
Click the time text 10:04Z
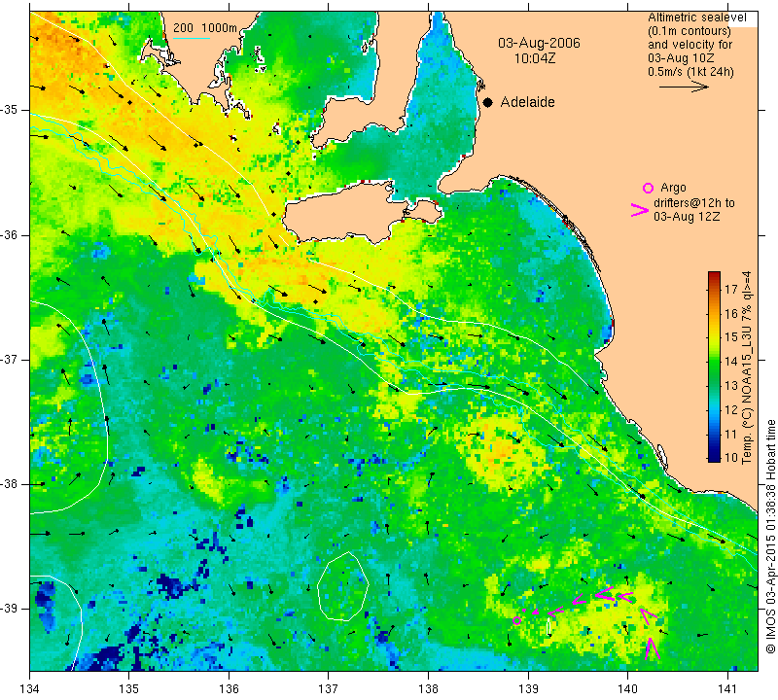click(534, 58)
